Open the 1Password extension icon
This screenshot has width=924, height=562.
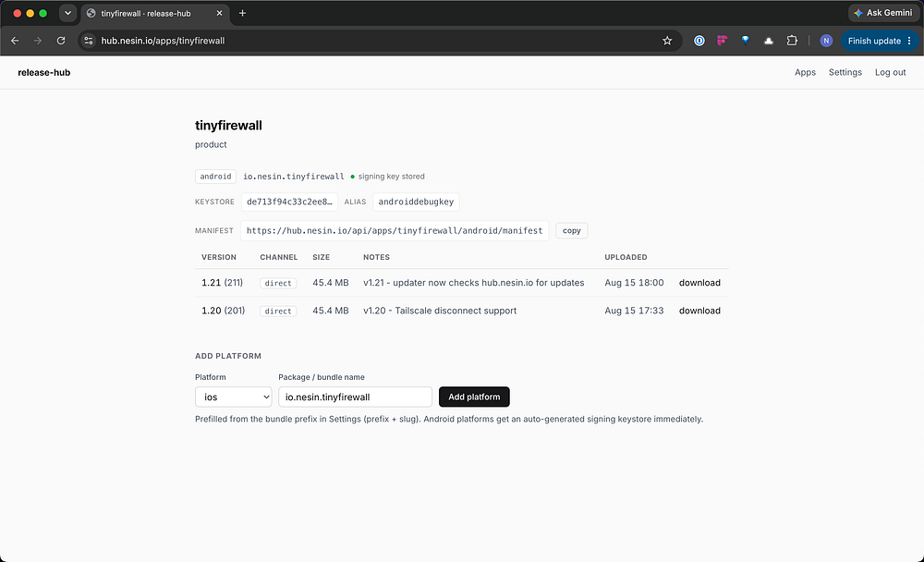pos(699,41)
